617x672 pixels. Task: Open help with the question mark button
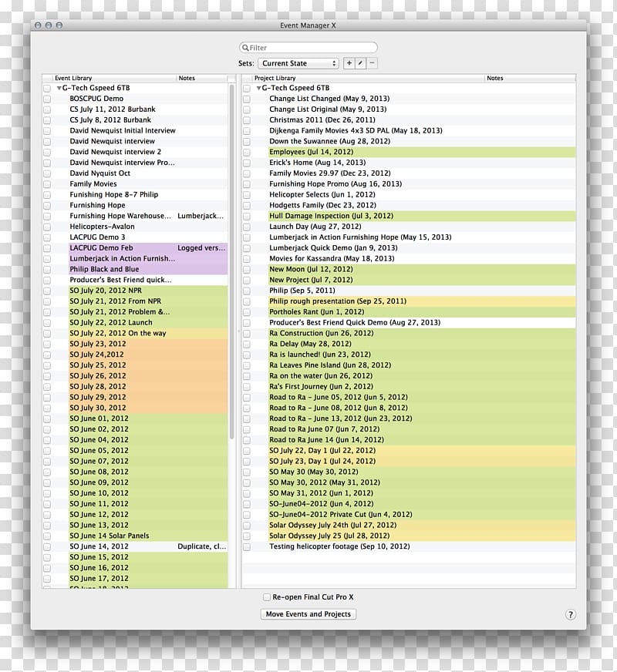tap(570, 614)
